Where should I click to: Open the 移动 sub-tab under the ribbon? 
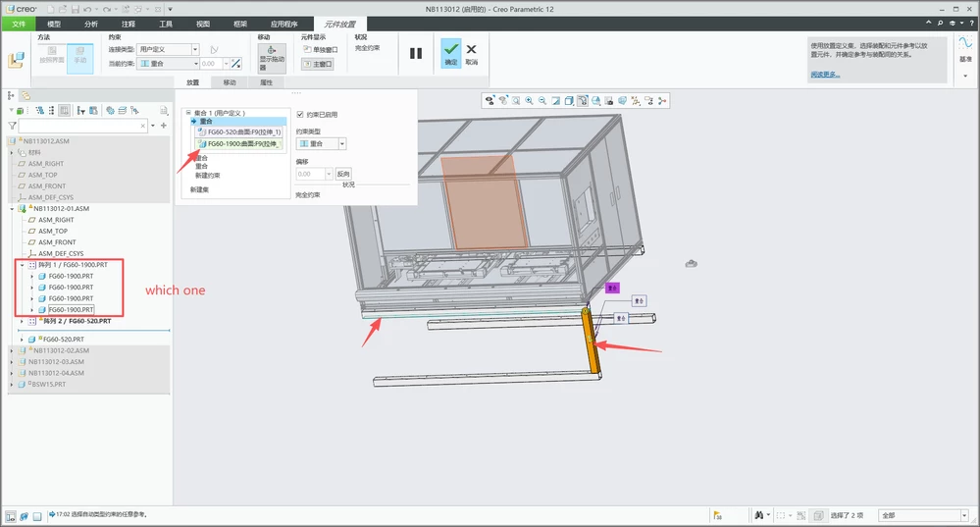[x=230, y=82]
